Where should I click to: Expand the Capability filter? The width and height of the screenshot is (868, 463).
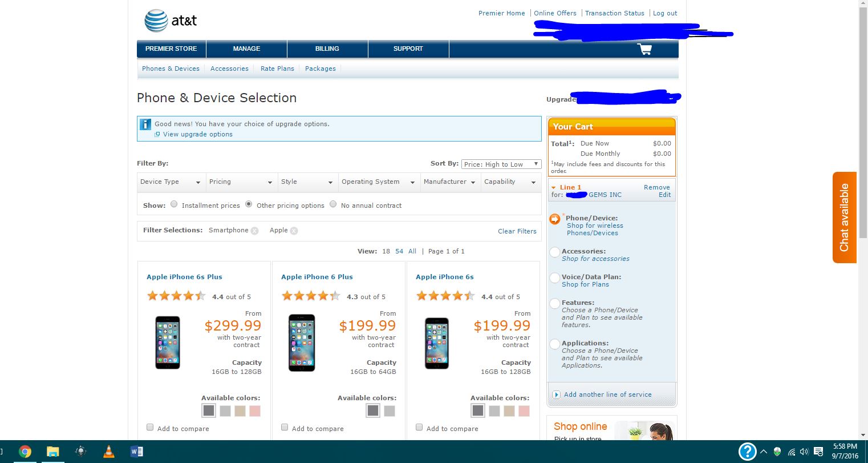512,182
